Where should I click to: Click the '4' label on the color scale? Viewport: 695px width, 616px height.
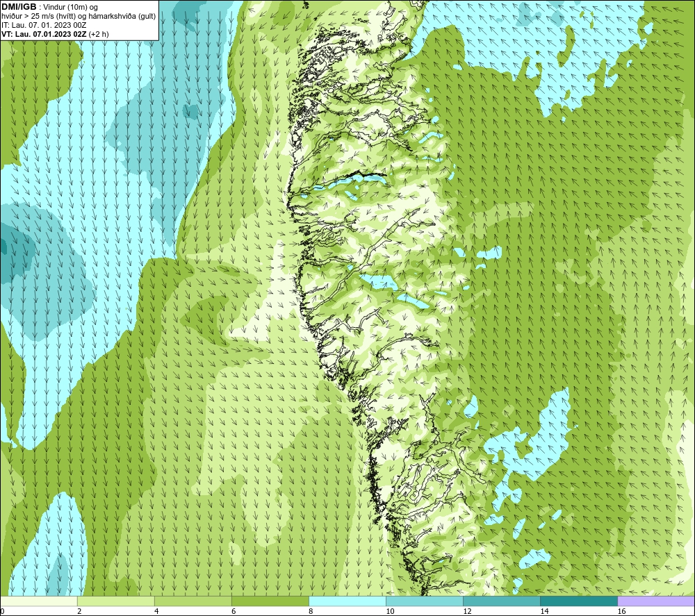coord(156,611)
